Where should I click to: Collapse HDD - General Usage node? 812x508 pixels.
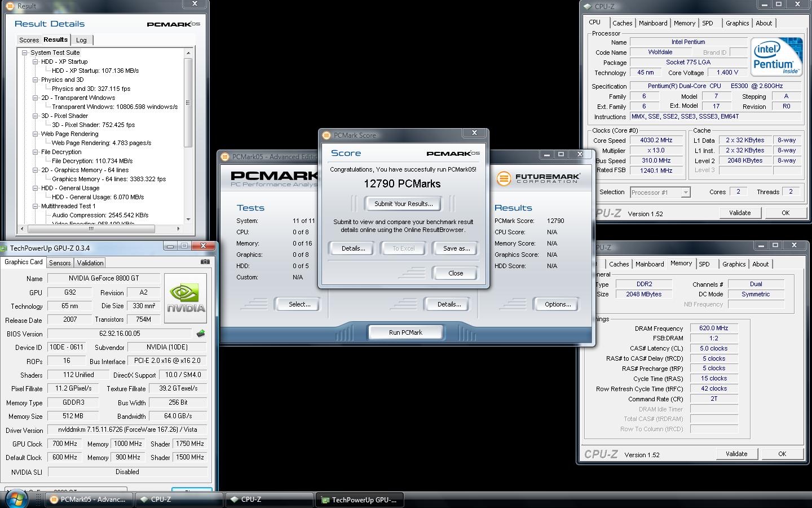point(35,188)
